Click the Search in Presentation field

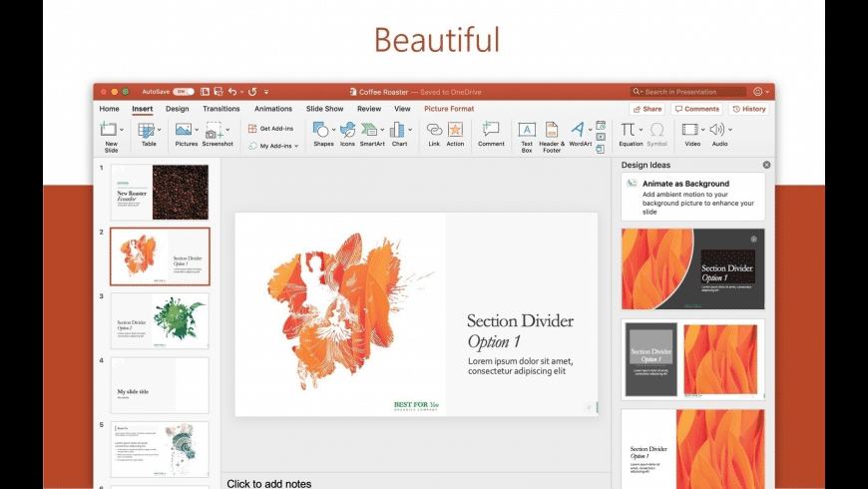pos(688,92)
